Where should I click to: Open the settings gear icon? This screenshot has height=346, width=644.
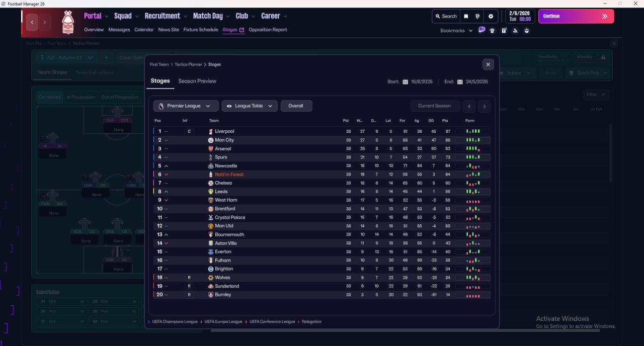pos(491,16)
